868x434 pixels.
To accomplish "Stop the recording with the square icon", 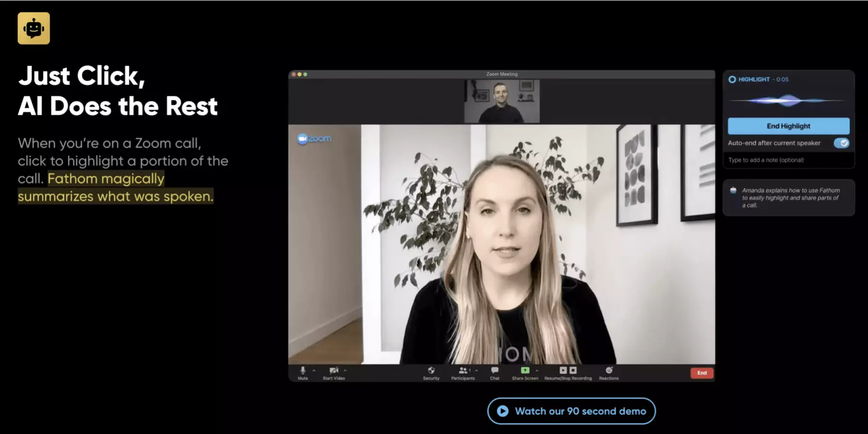I will [573, 371].
